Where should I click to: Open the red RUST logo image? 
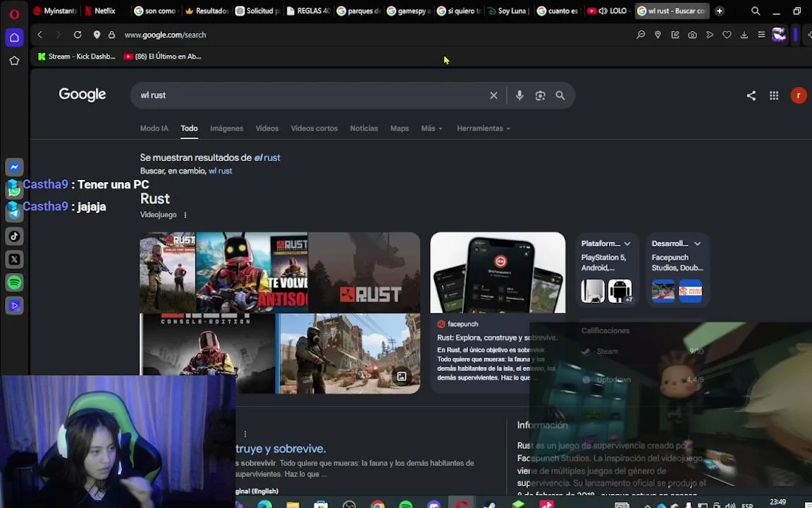(364, 272)
